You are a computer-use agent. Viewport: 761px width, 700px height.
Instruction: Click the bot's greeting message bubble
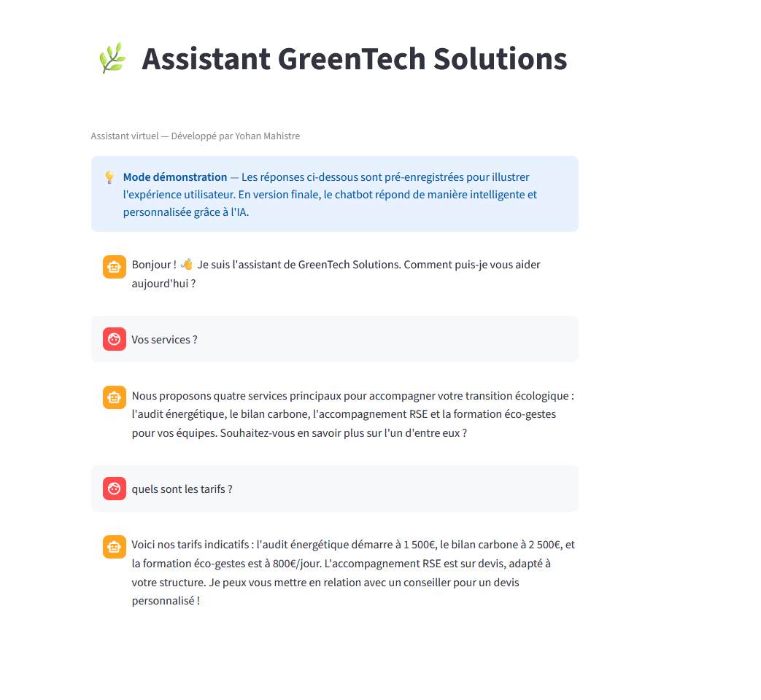click(x=336, y=273)
